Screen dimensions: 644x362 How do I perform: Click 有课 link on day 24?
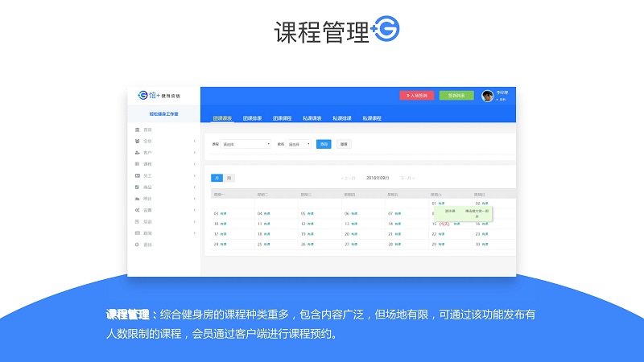coord(224,245)
